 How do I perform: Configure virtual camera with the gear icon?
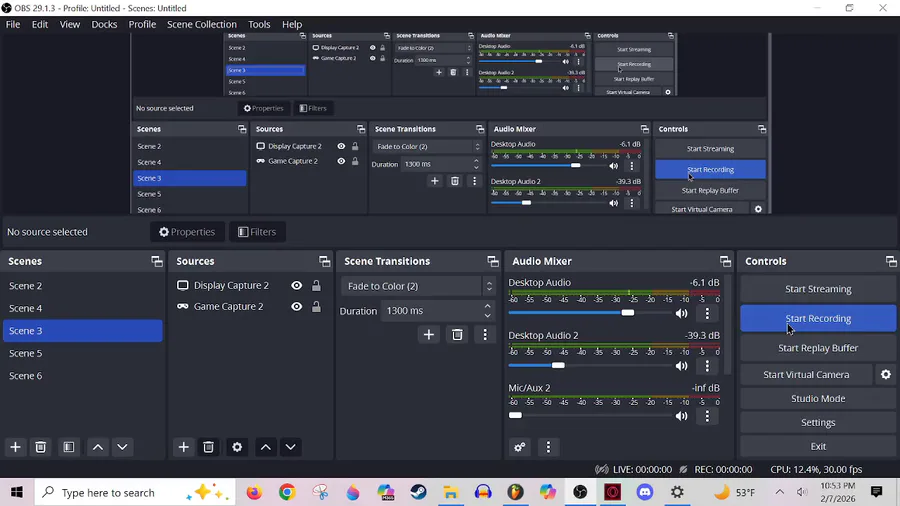click(x=886, y=375)
